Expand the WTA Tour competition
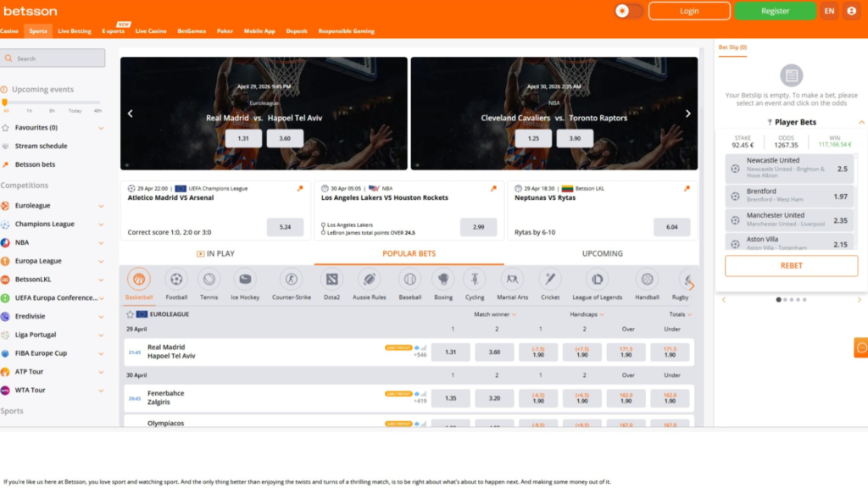Screen dimensions: 868x488 [x=101, y=391]
